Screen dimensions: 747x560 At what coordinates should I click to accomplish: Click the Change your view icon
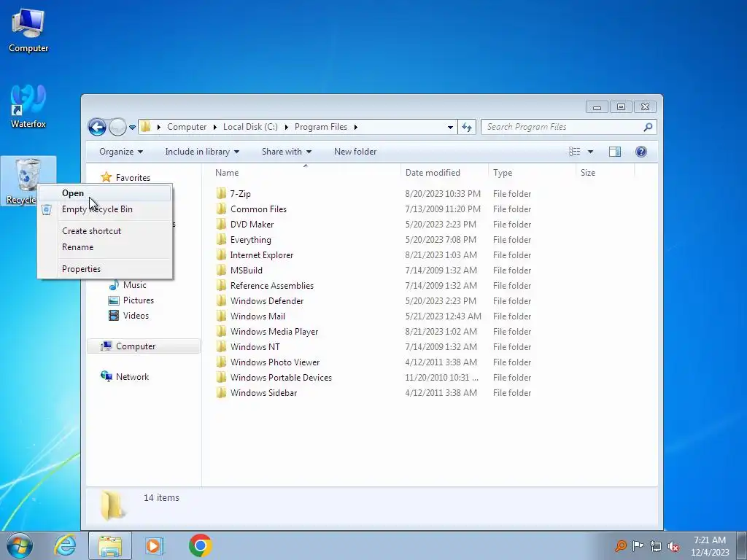click(x=575, y=152)
